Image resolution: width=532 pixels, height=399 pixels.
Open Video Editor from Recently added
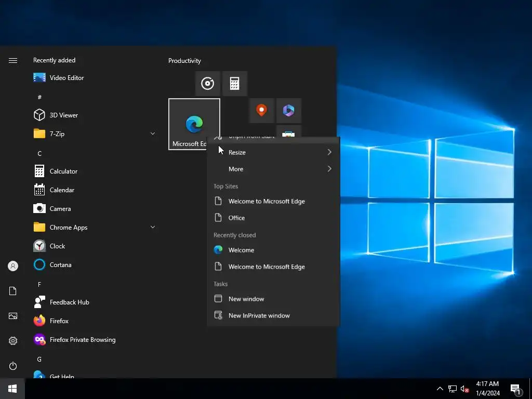(95, 78)
